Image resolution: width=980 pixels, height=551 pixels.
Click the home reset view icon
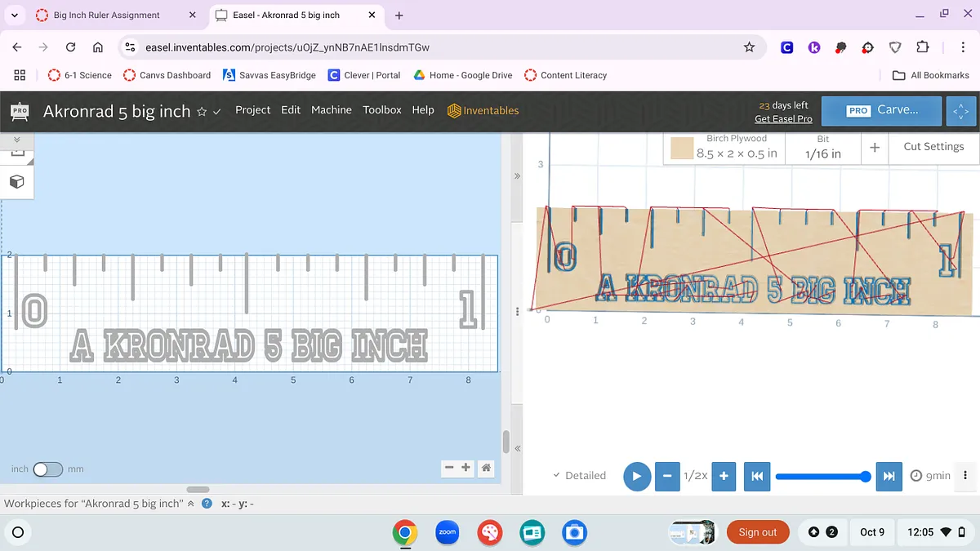coord(486,468)
